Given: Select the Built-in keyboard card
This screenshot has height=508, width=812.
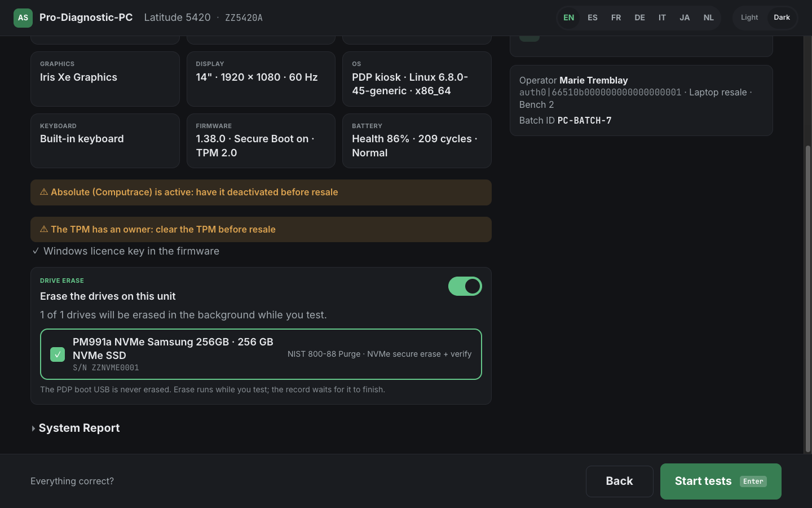Looking at the screenshot, I should [x=105, y=141].
